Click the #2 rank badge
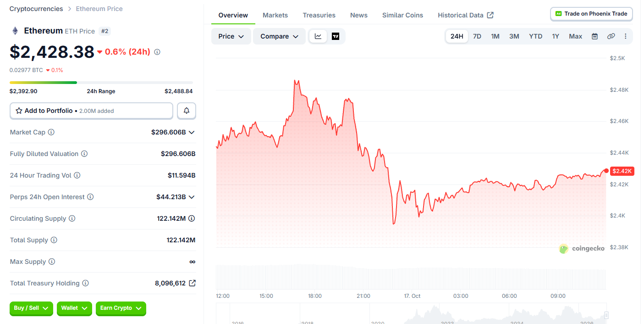 105,31
